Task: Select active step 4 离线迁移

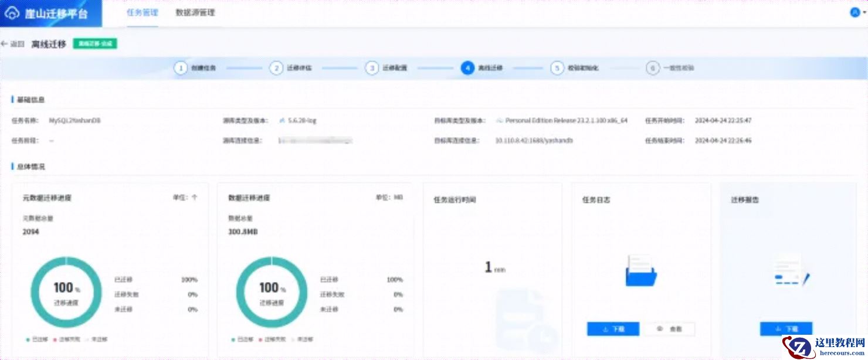Action: [467, 68]
